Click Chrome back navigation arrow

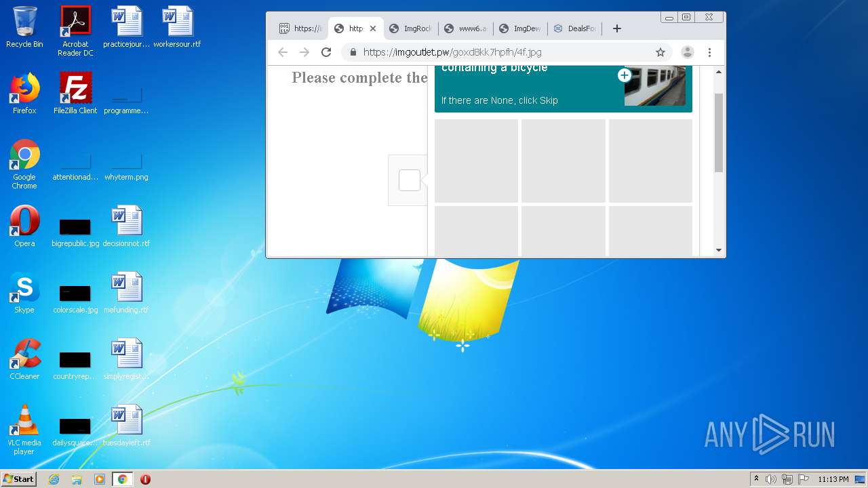[x=283, y=52]
